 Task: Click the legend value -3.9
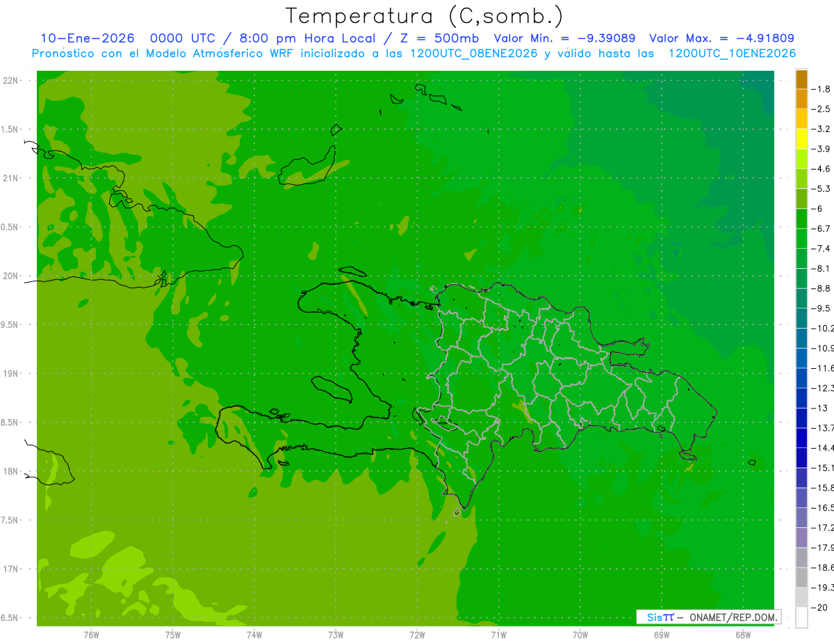(822, 149)
